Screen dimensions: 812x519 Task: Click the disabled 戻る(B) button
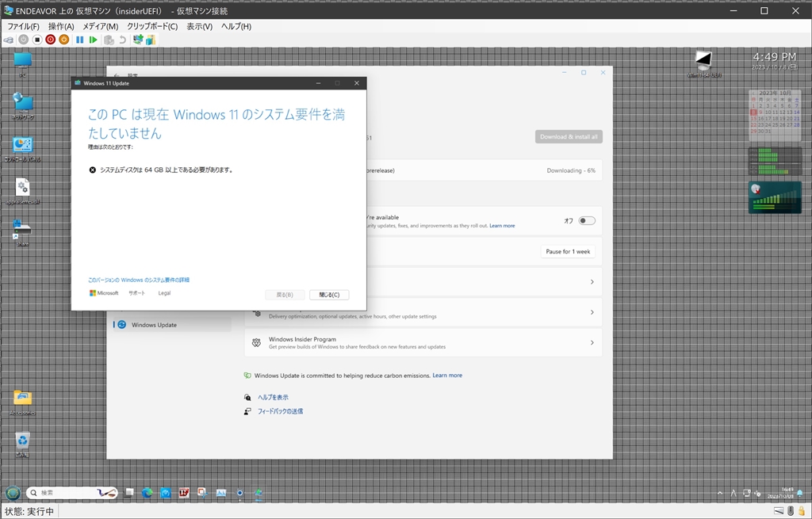(x=285, y=295)
